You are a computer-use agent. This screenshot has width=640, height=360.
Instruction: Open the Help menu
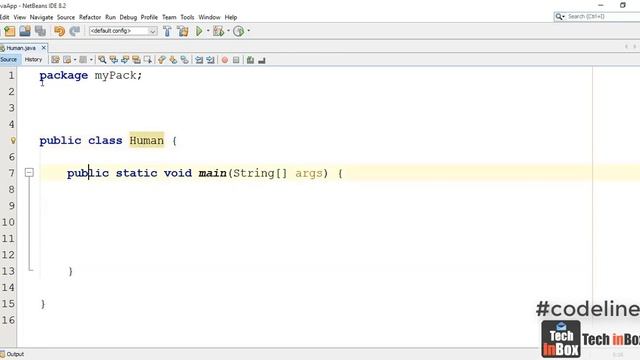pos(231,17)
